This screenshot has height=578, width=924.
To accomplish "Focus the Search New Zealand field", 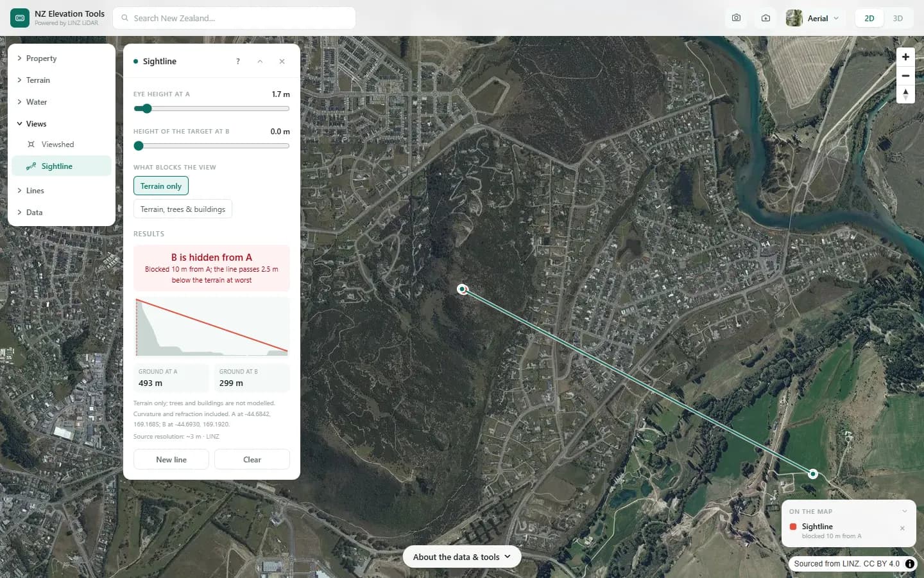I will 234,18.
